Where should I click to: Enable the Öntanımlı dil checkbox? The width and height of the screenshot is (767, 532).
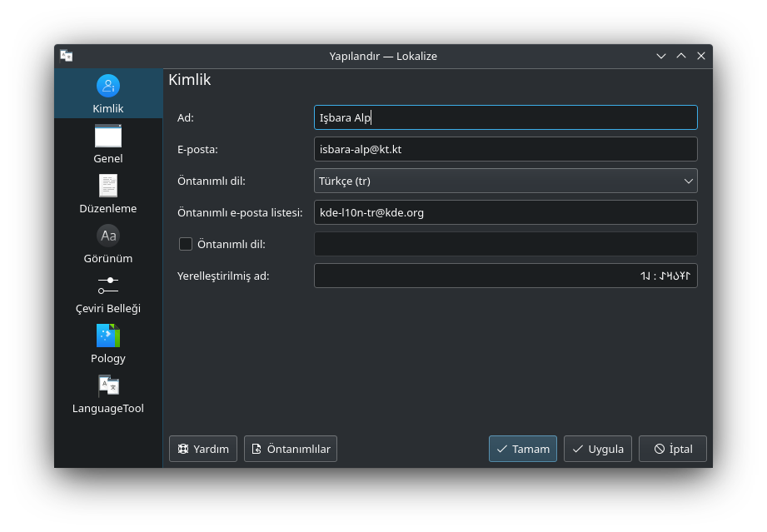pyautogui.click(x=186, y=244)
